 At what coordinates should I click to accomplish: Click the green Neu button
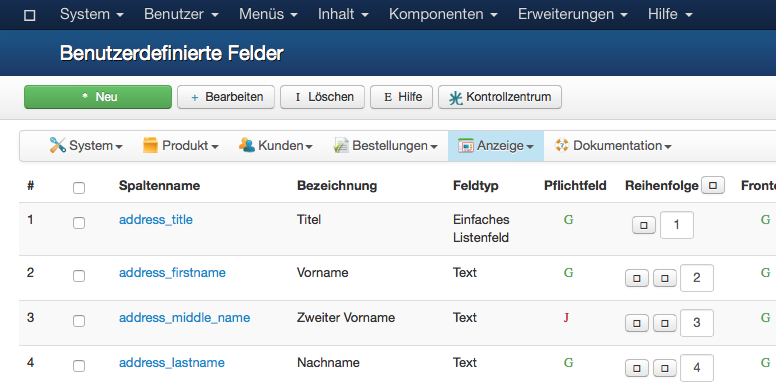click(x=98, y=97)
